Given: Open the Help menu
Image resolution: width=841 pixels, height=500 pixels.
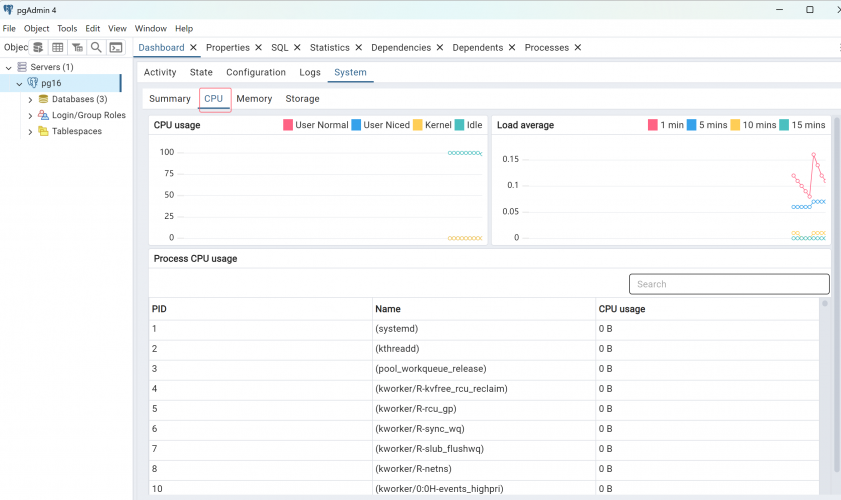Looking at the screenshot, I should pyautogui.click(x=184, y=28).
